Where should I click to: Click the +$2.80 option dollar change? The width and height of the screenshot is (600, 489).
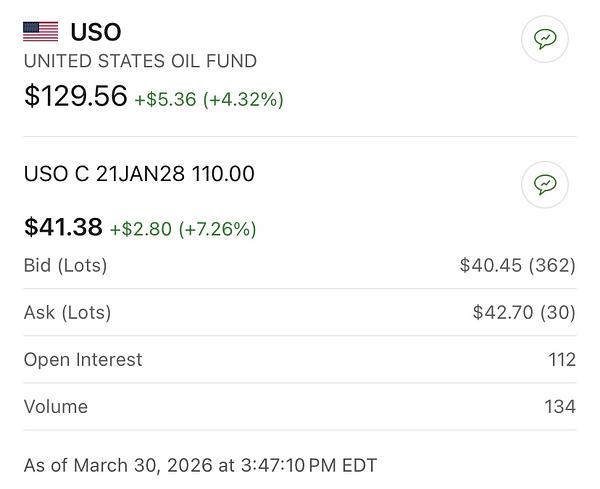tap(140, 229)
